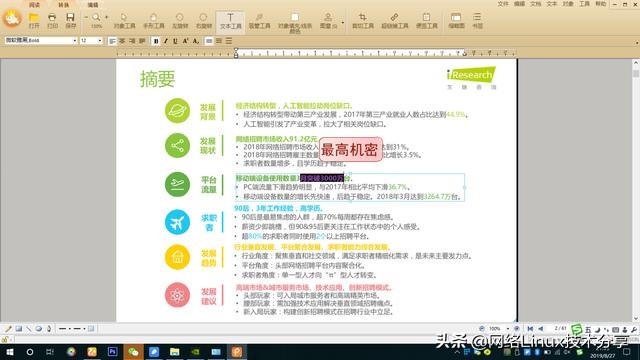
Task: Toggle italic formatting
Action: [x=166, y=41]
